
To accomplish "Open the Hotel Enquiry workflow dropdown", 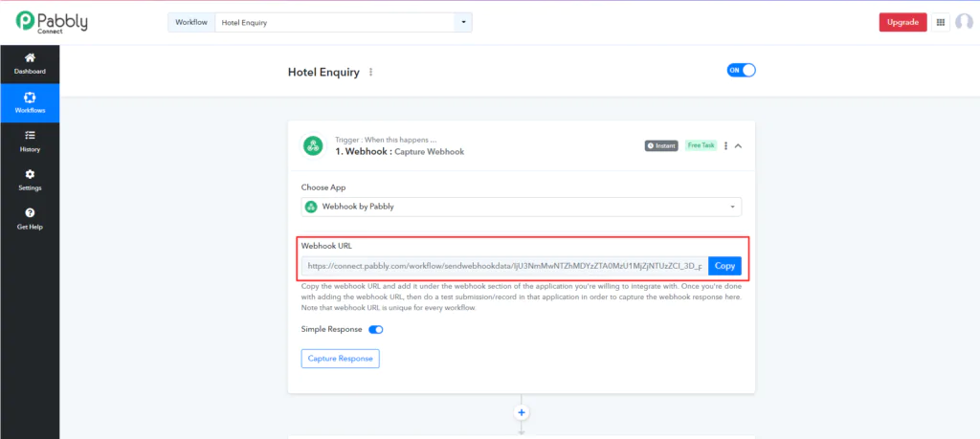I will [344, 23].
